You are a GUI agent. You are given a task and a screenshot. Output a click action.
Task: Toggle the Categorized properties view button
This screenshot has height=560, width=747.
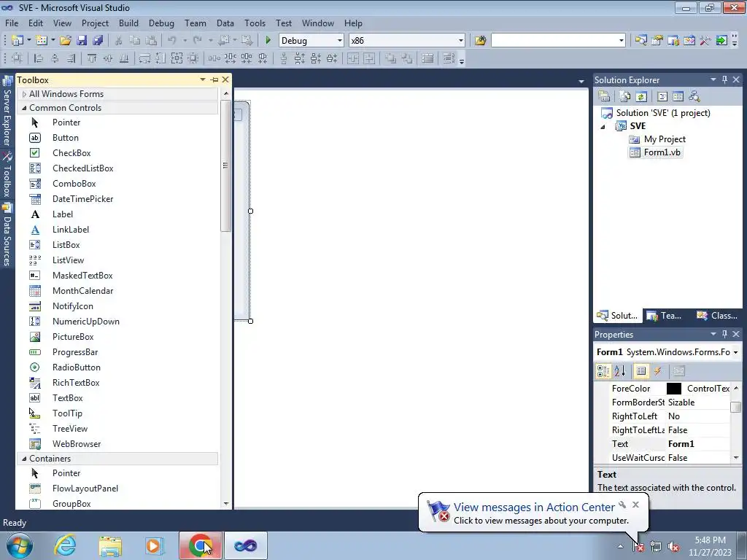tap(603, 371)
